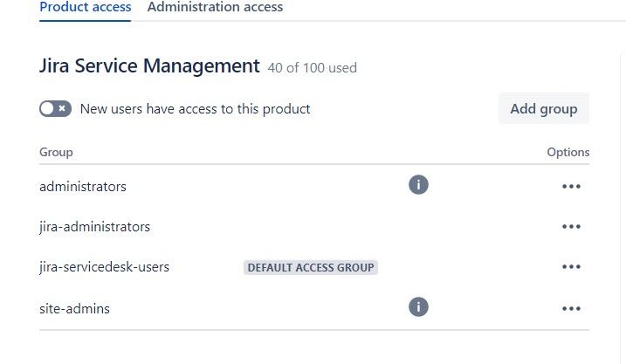Select the administrators group name
Screen dimensions: 626x364
point(83,187)
